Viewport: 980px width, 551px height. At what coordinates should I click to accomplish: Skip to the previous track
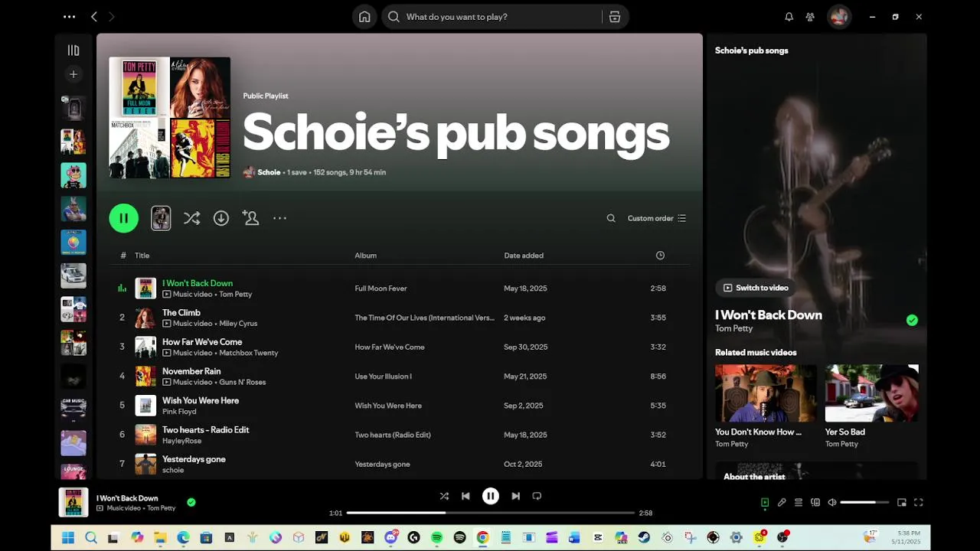coord(465,496)
